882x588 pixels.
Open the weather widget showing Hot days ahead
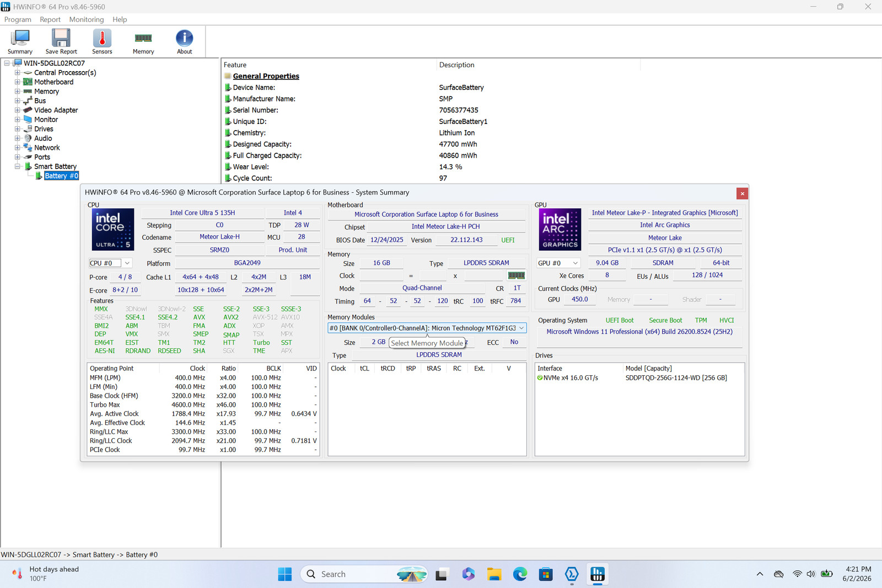46,574
